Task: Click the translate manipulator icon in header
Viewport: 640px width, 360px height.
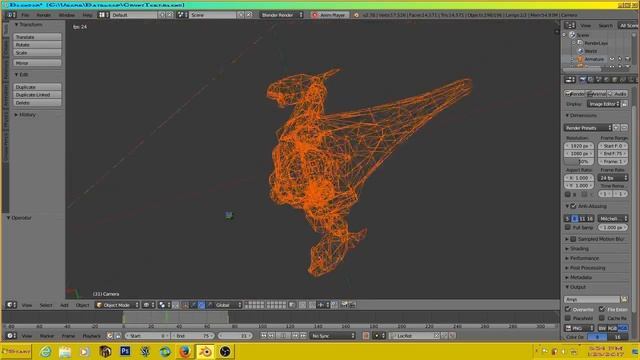Action: pyautogui.click(x=193, y=305)
